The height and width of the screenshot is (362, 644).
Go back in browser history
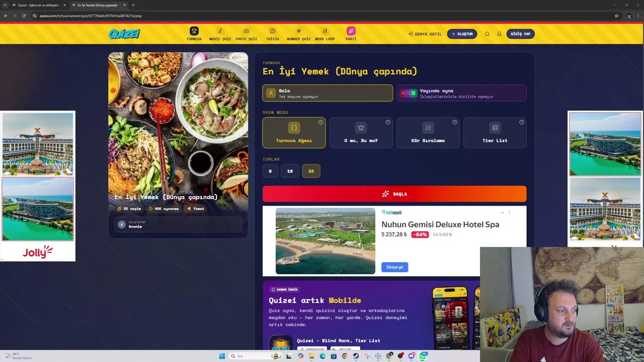click(6, 16)
